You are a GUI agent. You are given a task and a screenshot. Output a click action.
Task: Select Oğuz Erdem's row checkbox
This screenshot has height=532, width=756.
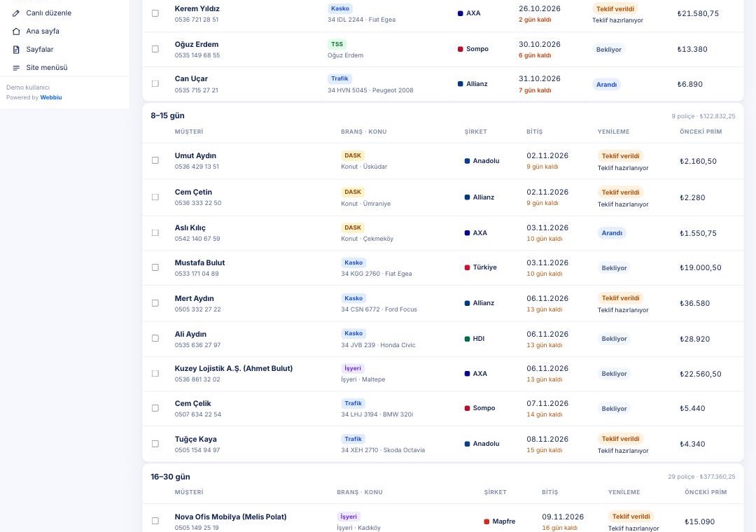click(x=155, y=49)
